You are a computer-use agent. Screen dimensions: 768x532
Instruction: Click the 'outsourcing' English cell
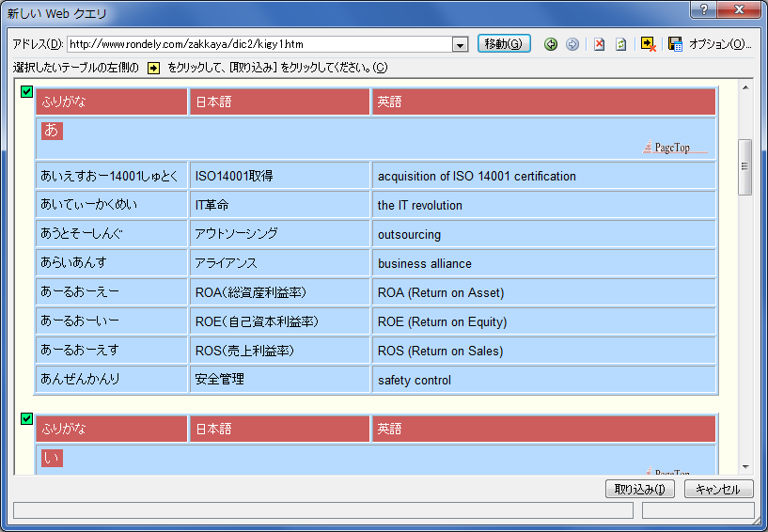(544, 234)
